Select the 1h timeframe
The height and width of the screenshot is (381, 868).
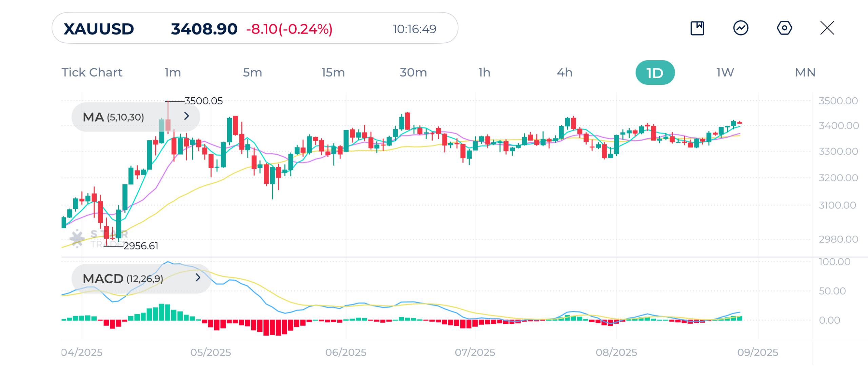[x=484, y=73]
